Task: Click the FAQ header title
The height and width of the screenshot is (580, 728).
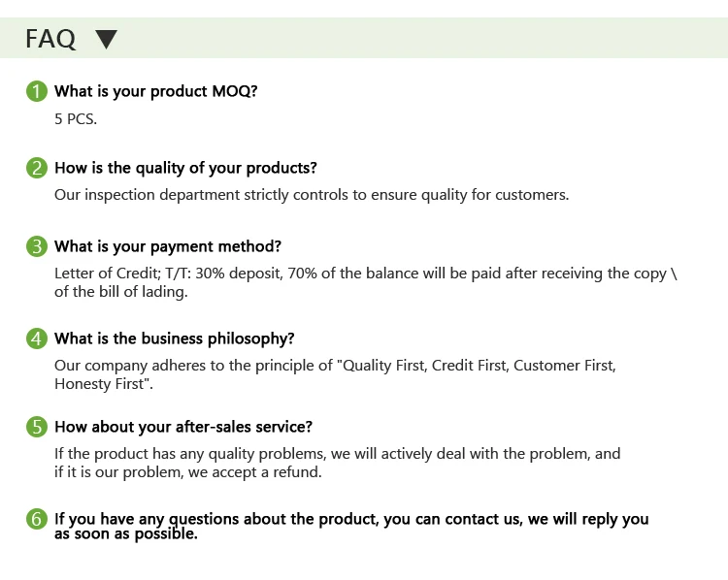Action: tap(50, 39)
